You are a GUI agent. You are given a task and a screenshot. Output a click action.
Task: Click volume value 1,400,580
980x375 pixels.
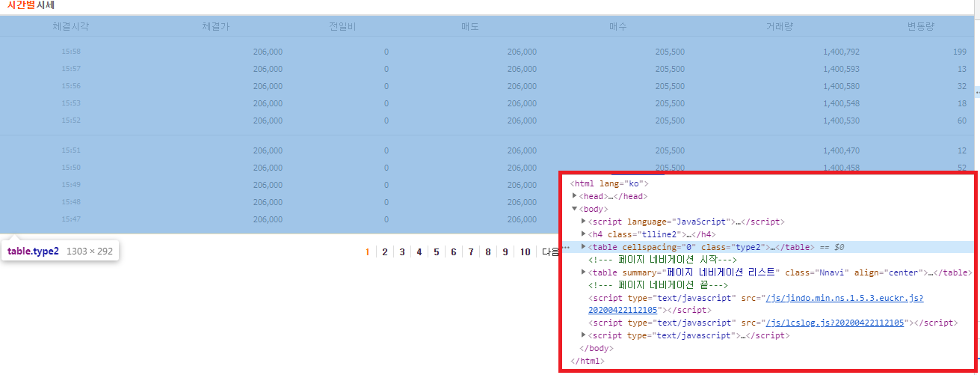[841, 86]
